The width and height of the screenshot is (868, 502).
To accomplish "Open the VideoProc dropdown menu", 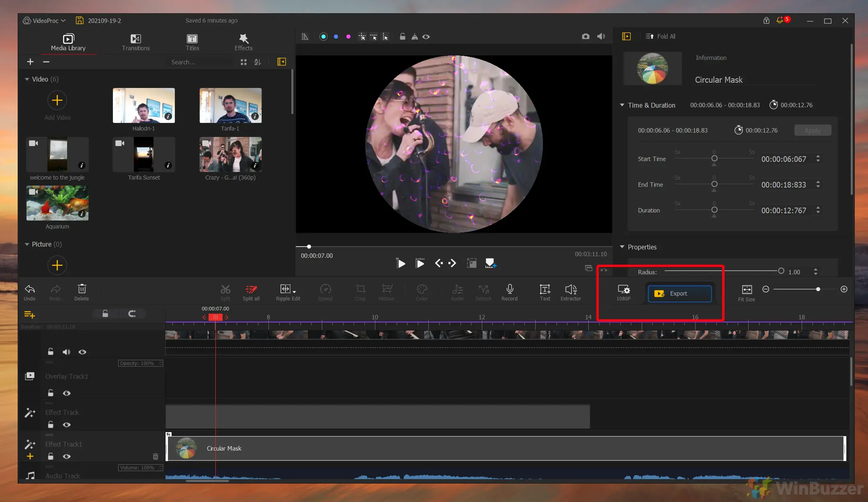I will [x=44, y=20].
